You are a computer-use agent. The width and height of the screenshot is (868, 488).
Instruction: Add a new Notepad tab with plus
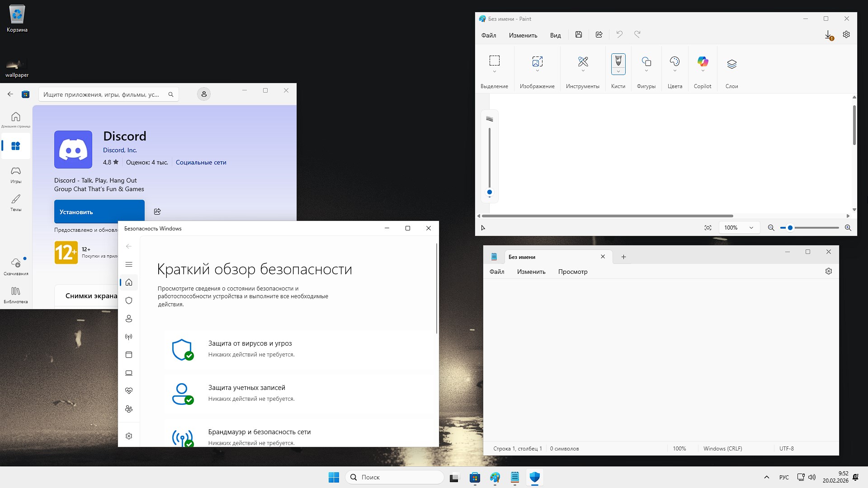click(x=623, y=257)
